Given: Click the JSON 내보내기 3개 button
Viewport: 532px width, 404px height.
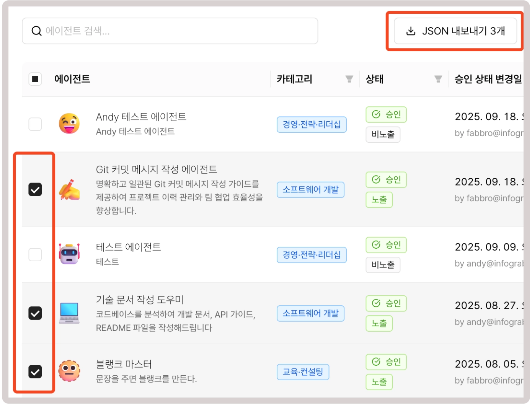Looking at the screenshot, I should [x=455, y=31].
